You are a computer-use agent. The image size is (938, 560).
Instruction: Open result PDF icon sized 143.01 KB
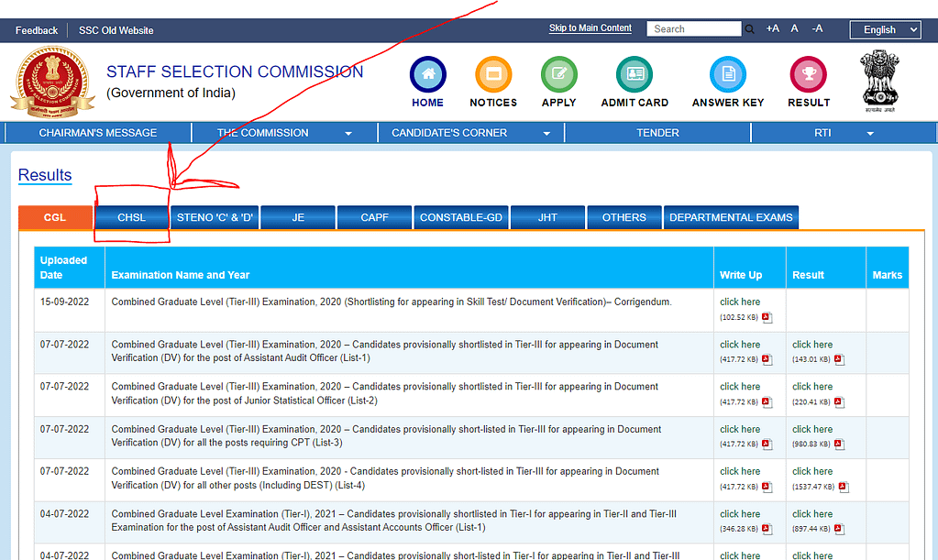point(839,360)
